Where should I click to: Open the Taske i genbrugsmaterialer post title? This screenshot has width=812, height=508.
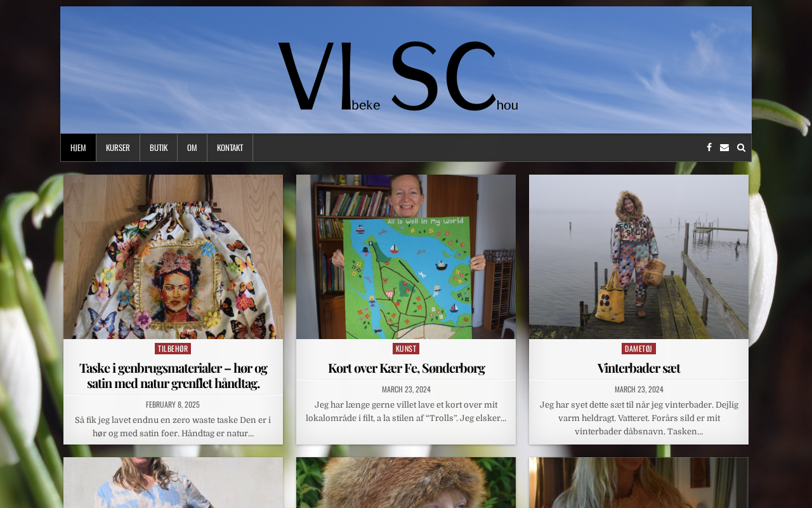(173, 375)
